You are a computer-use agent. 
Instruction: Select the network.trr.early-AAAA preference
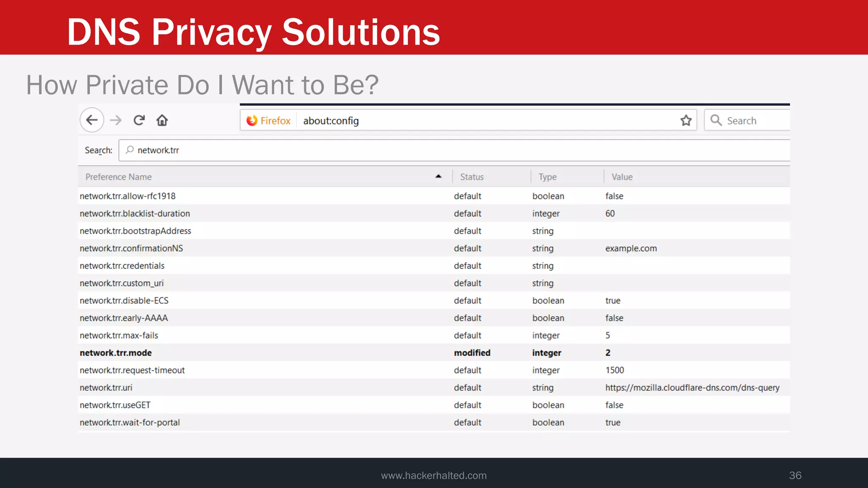point(434,318)
